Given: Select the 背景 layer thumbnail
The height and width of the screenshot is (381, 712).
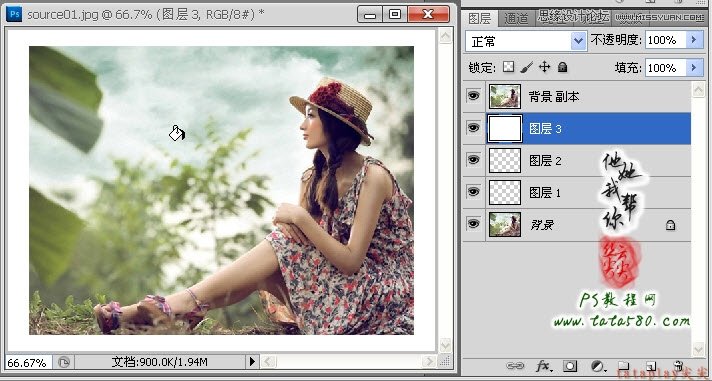Looking at the screenshot, I should pyautogui.click(x=505, y=224).
